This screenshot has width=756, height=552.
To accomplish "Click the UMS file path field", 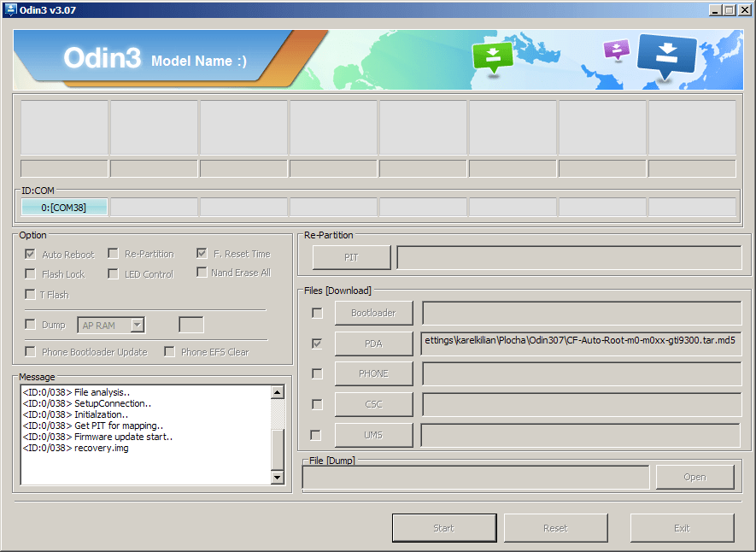I will [581, 435].
